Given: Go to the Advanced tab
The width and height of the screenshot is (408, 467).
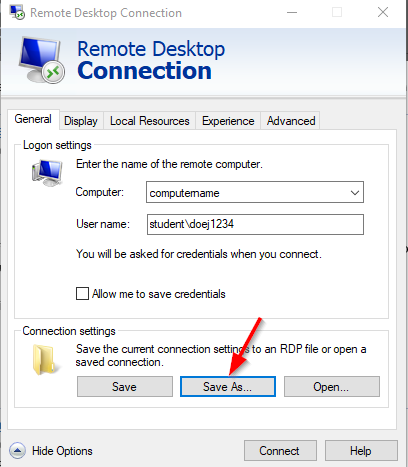Looking at the screenshot, I should 291,121.
